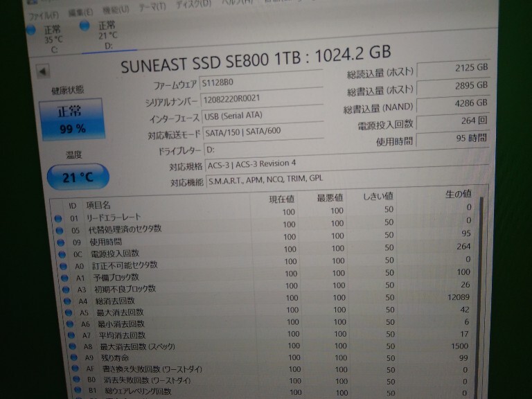Screen dimensions: 532x399
Task: Click the standard field ACS-3 Revision 4
Action: [x=347, y=164]
